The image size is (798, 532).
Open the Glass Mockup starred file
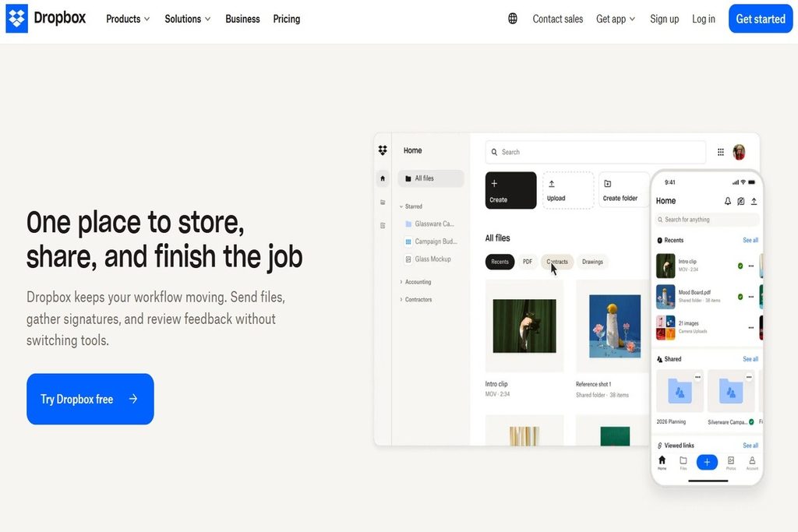[x=428, y=259]
